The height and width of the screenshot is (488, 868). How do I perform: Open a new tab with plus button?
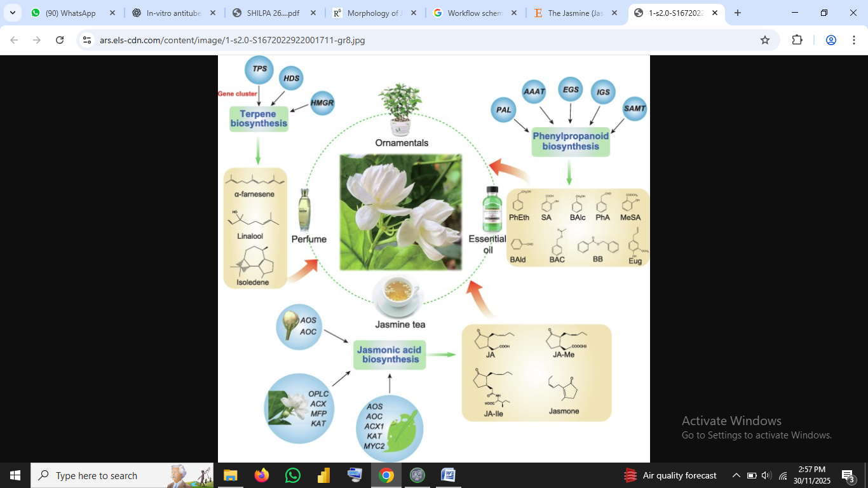(738, 13)
